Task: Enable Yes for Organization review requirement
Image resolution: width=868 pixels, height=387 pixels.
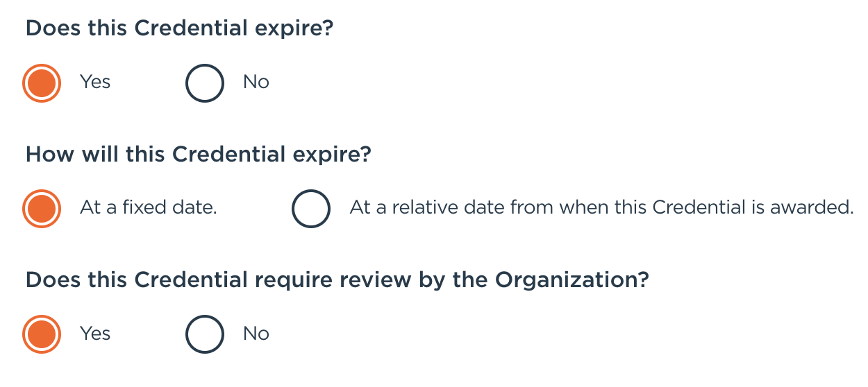Action: tap(42, 334)
